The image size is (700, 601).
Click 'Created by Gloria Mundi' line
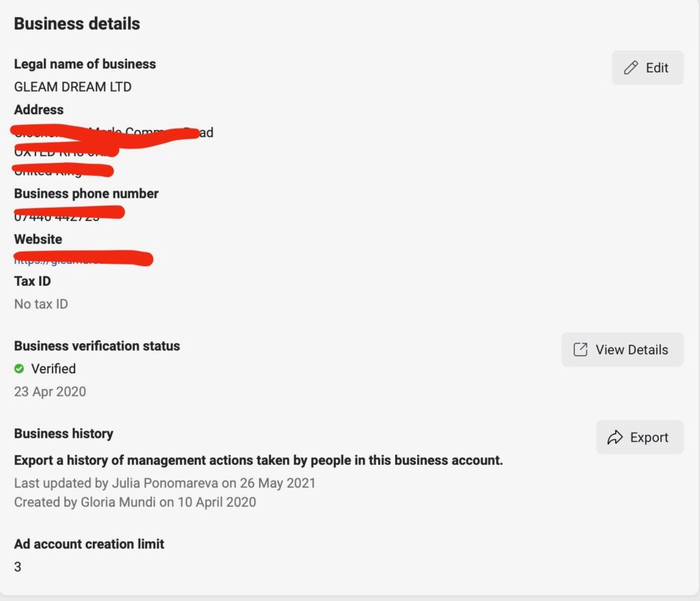(135, 502)
